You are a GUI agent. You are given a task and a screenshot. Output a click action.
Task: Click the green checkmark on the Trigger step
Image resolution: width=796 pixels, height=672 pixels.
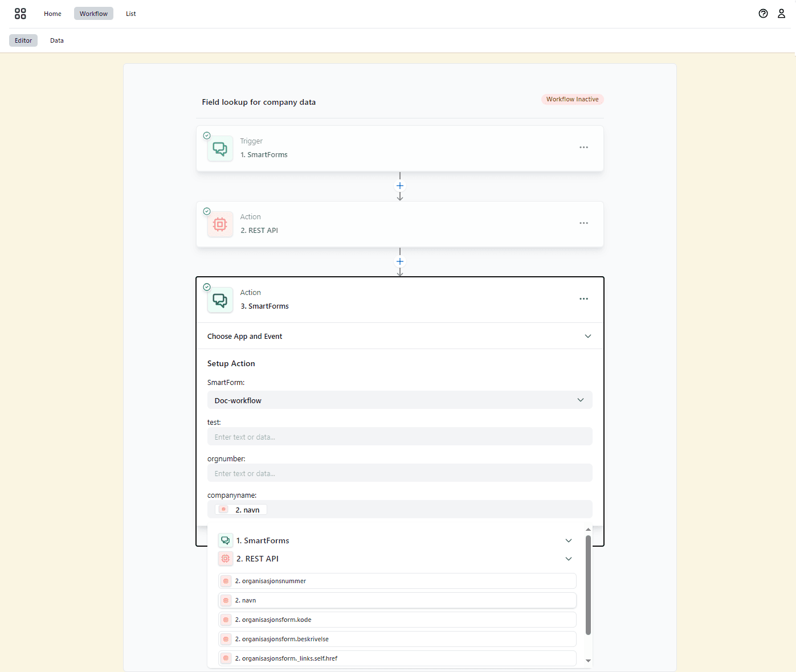coord(207,136)
